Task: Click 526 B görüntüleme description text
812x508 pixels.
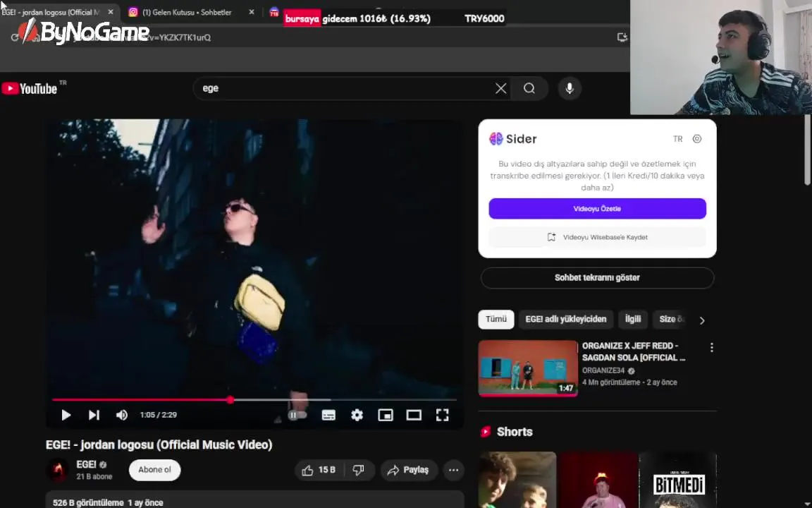Action: pyautogui.click(x=108, y=502)
